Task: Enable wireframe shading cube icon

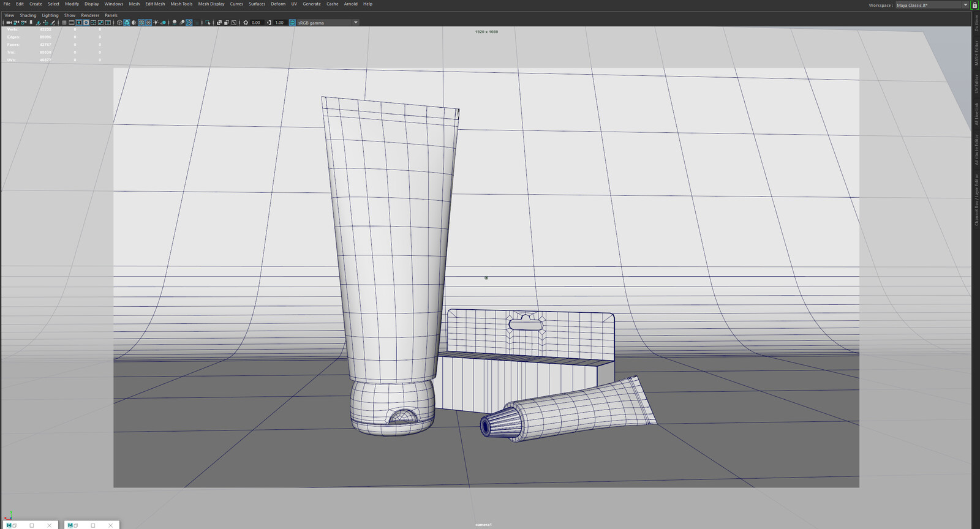Action: coord(119,23)
